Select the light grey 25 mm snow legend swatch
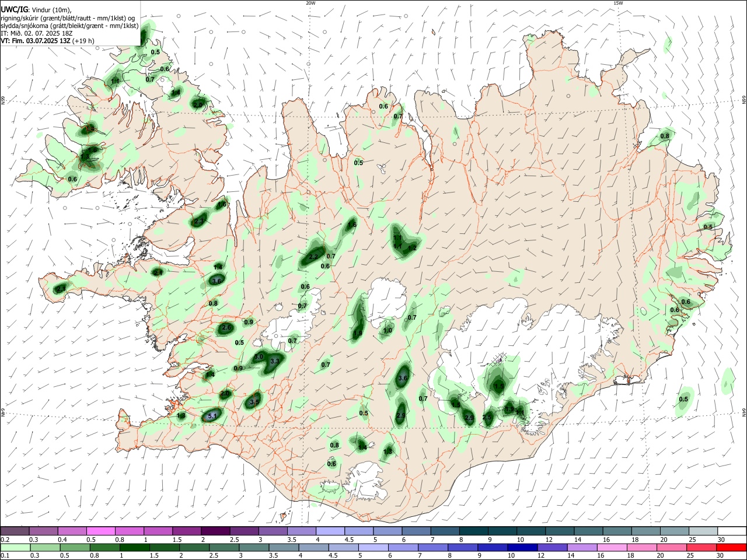Image resolution: width=747 pixels, height=560 pixels. (x=703, y=531)
